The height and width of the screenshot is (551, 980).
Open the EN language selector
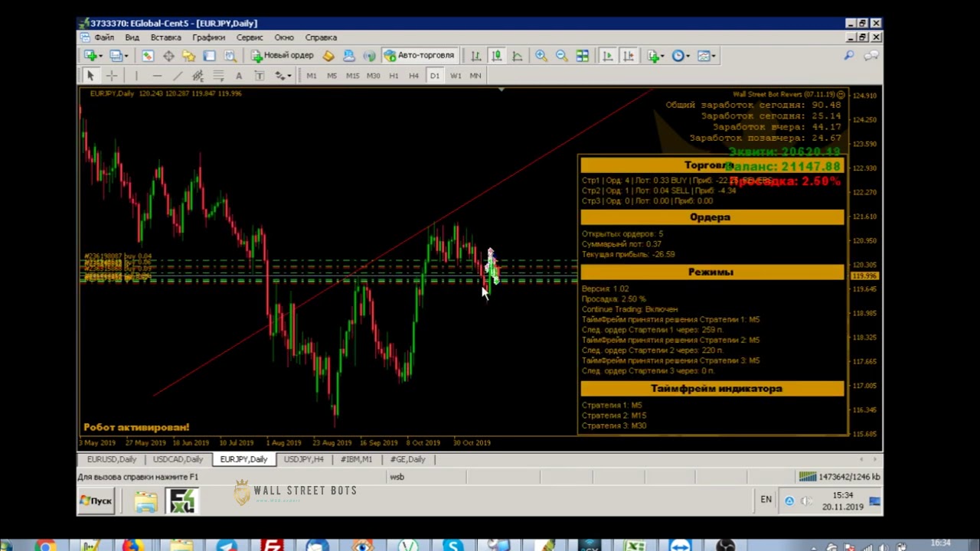point(766,500)
